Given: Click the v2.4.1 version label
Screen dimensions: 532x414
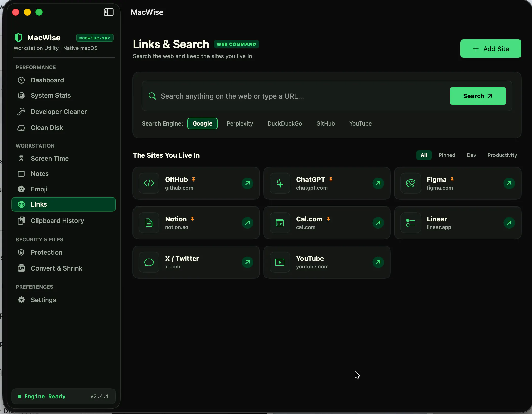Looking at the screenshot, I should pyautogui.click(x=100, y=396).
